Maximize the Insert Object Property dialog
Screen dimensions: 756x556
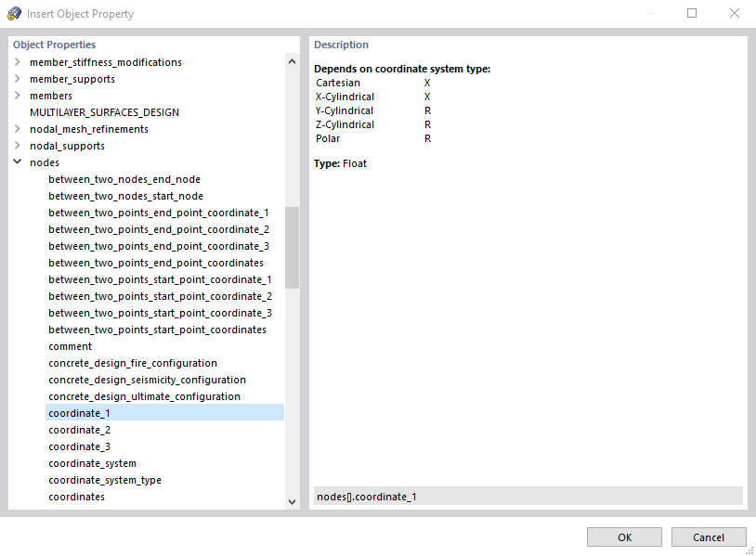(x=692, y=14)
